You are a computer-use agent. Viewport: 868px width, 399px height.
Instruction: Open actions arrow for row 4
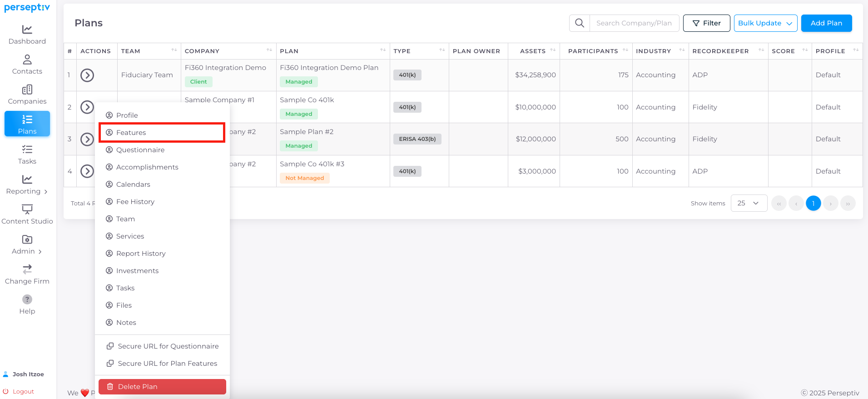[x=87, y=171]
